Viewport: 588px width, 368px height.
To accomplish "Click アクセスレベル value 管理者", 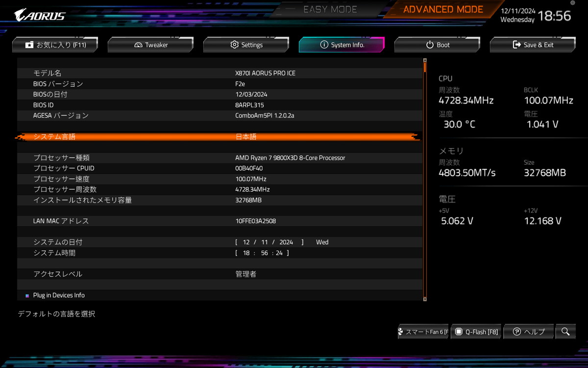I will coord(246,274).
